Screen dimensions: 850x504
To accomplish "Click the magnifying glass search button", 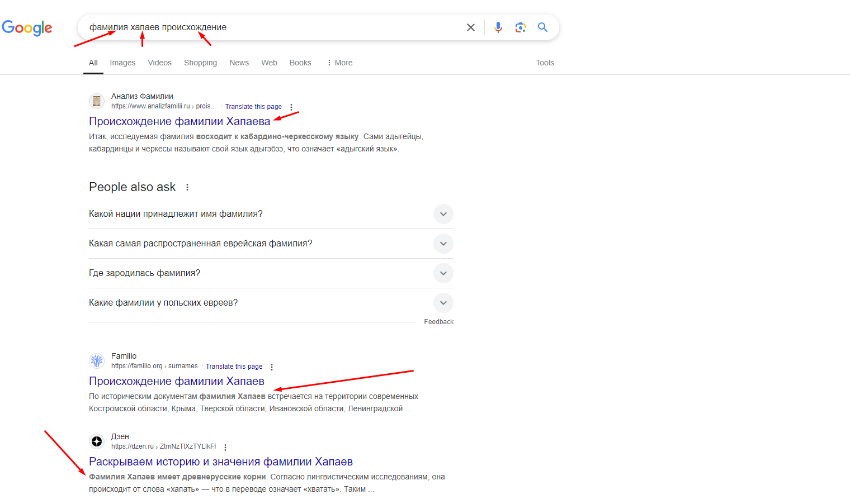I will tap(542, 27).
